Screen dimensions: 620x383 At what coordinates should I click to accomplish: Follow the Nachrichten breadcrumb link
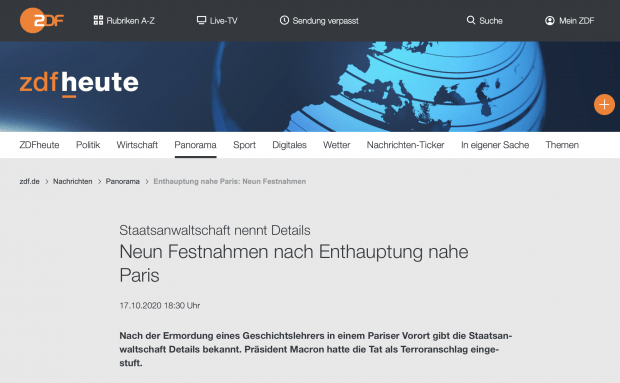[x=73, y=181]
